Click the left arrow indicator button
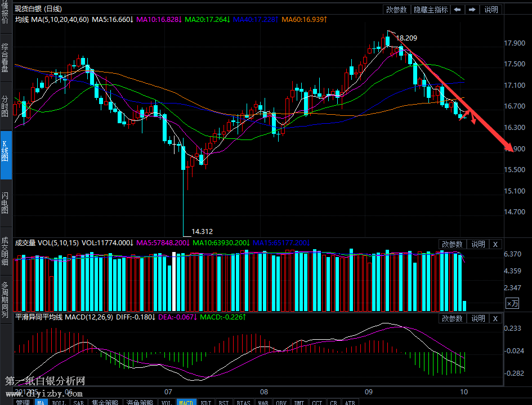Screen dimensions: 532x405 point(458,10)
